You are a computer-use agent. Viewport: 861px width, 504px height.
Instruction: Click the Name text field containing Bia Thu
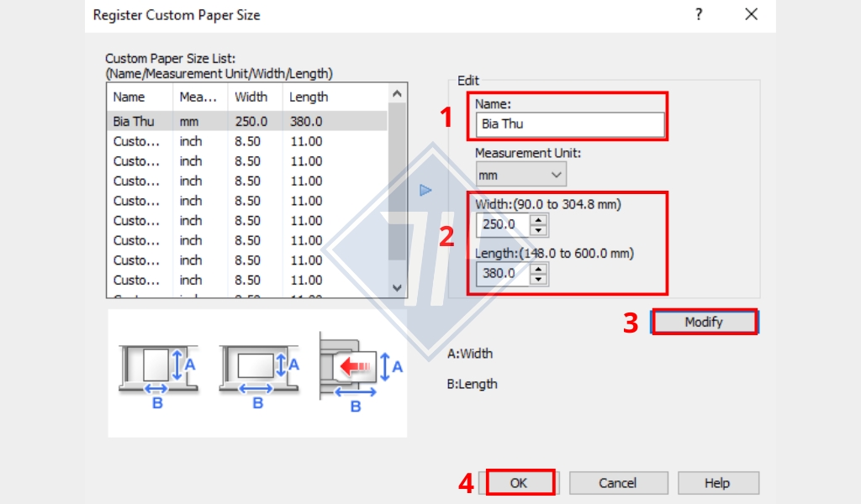[x=569, y=124]
